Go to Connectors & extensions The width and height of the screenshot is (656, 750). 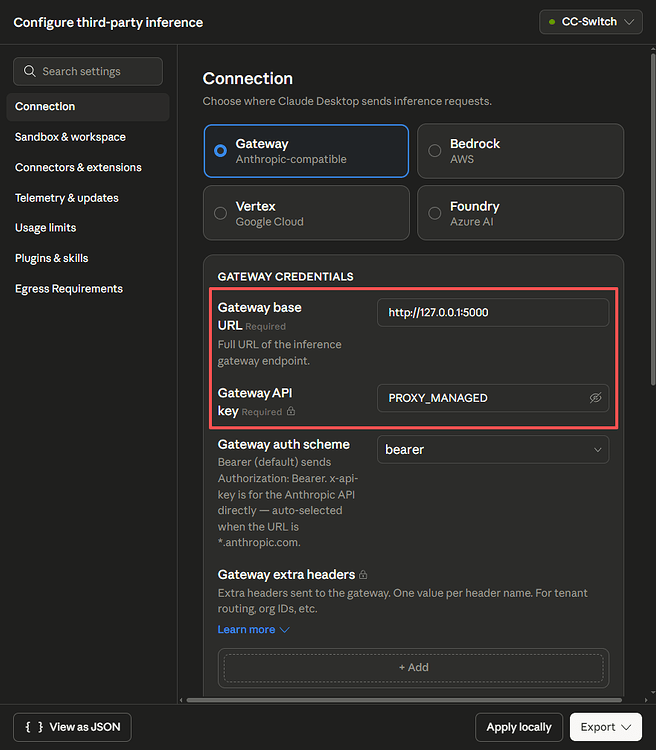[x=78, y=167]
